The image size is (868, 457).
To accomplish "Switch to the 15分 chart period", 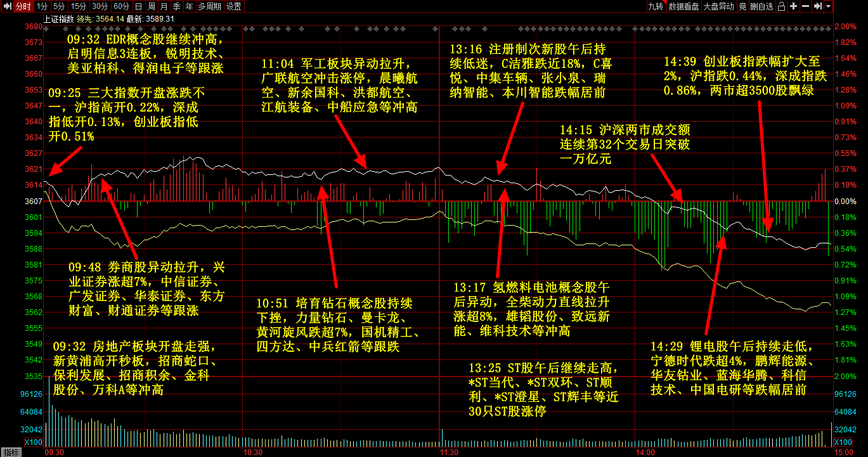I will [x=79, y=6].
